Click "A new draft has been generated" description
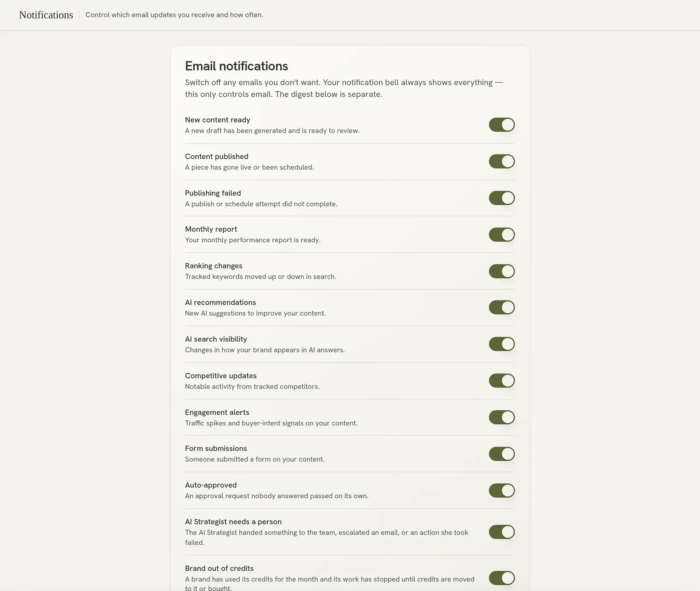 (272, 131)
